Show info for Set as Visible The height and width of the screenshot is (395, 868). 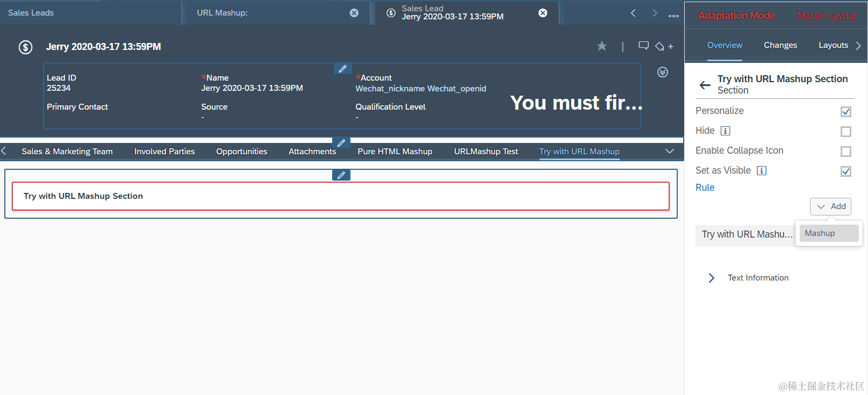(762, 170)
